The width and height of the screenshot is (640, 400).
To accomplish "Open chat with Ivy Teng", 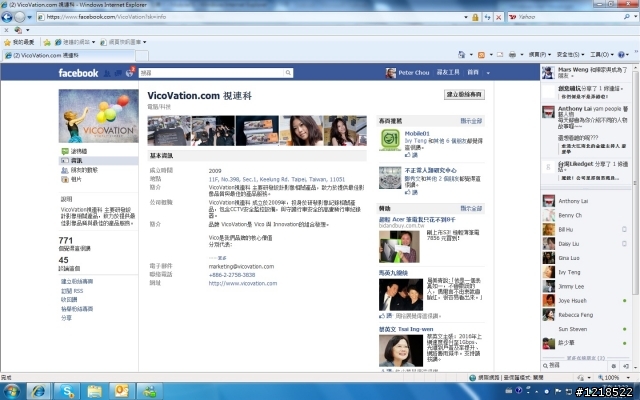I will [585, 272].
